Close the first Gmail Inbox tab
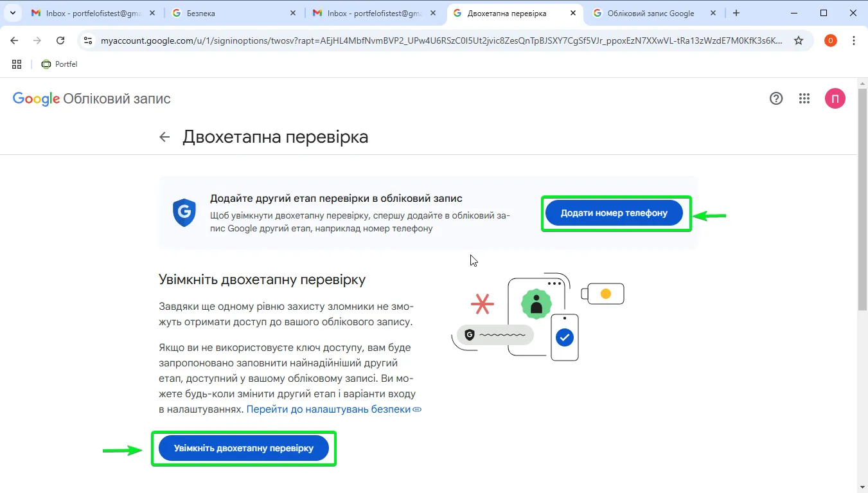 [x=152, y=13]
